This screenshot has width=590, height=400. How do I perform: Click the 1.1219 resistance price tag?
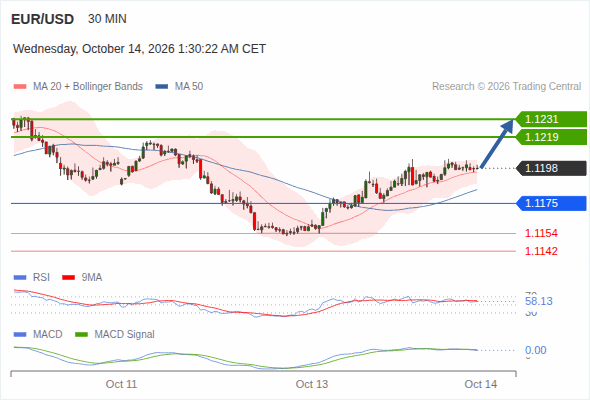pos(552,137)
